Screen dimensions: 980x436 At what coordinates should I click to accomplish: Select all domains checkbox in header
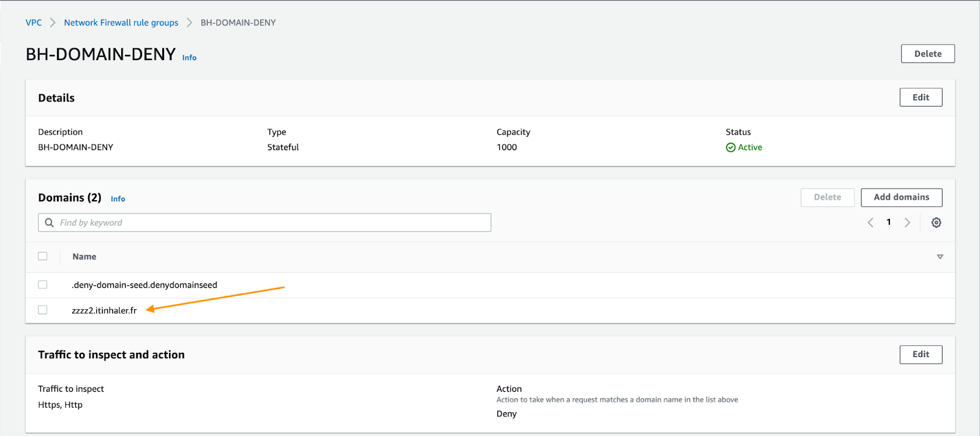tap(43, 257)
